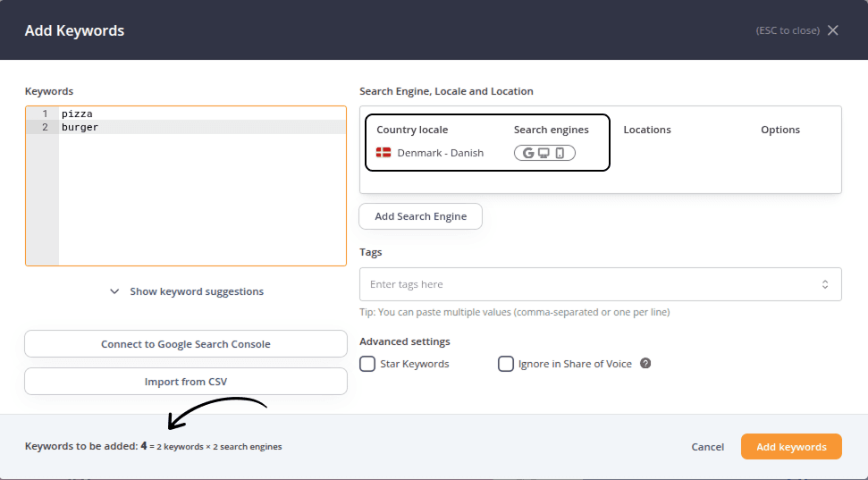Image resolution: width=868 pixels, height=480 pixels.
Task: Expand keyword suggestions chevron
Action: (114, 291)
